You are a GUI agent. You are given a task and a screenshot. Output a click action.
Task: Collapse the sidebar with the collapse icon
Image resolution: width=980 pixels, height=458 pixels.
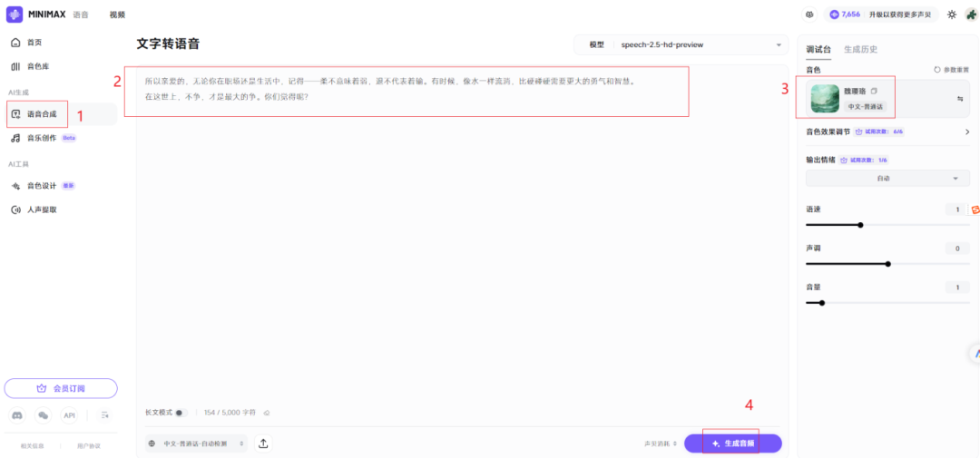[105, 415]
